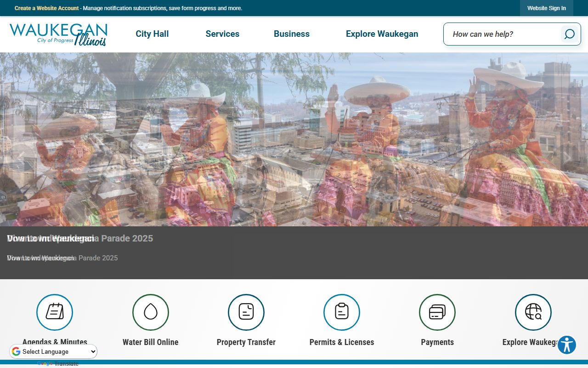Click the Property Transfer text link

click(246, 342)
